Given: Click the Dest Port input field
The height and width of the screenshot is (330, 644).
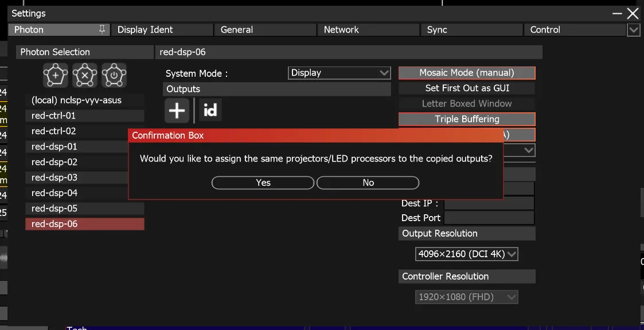Looking at the screenshot, I should tap(489, 218).
